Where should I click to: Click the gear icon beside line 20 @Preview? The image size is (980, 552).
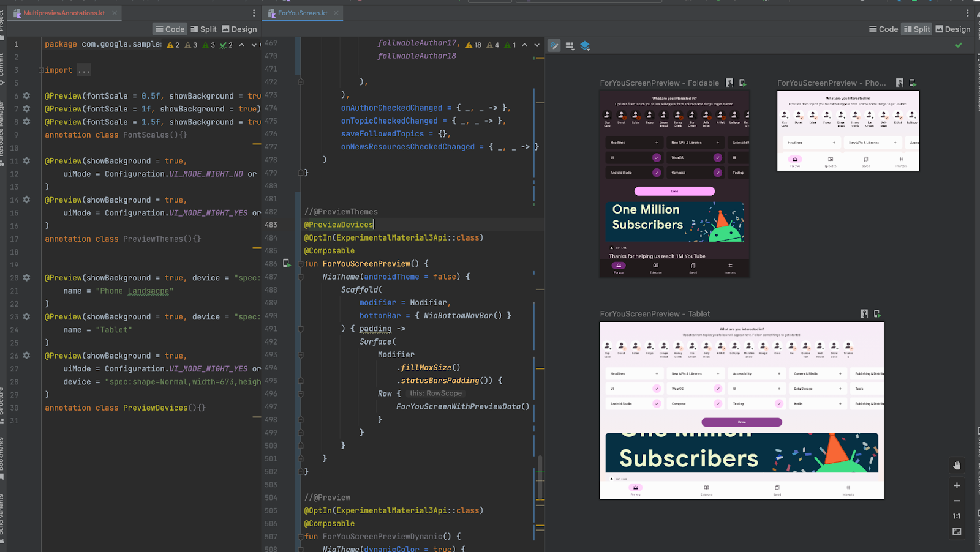(x=26, y=277)
